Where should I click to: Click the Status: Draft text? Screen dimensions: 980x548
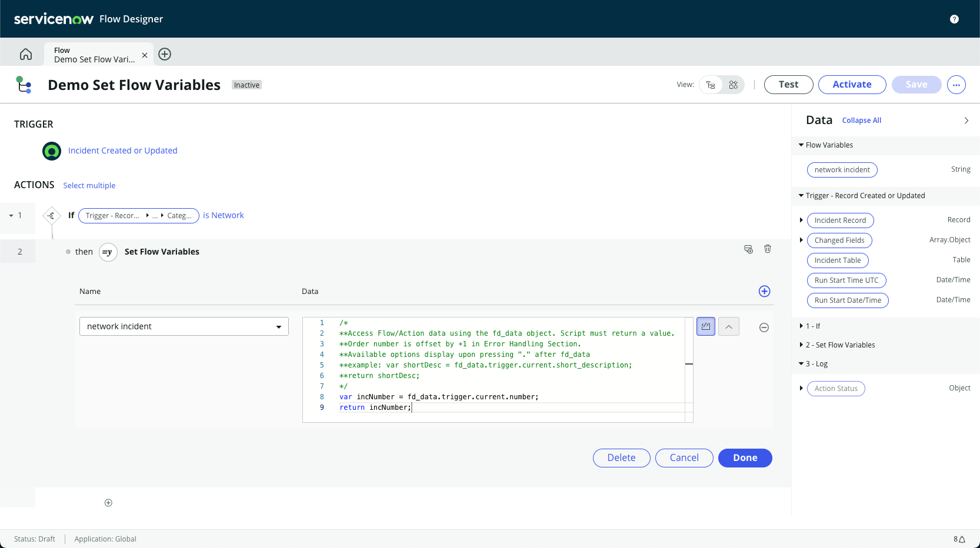35,539
